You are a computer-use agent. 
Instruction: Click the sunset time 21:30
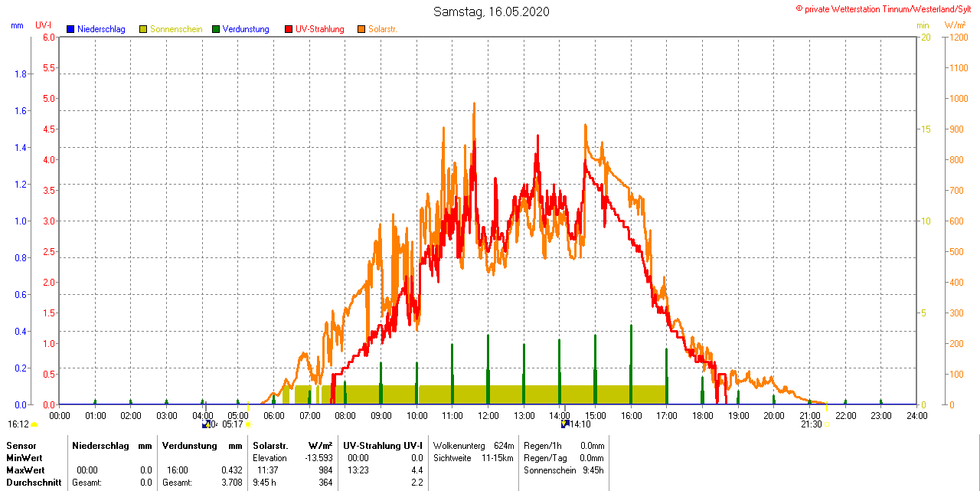(812, 424)
